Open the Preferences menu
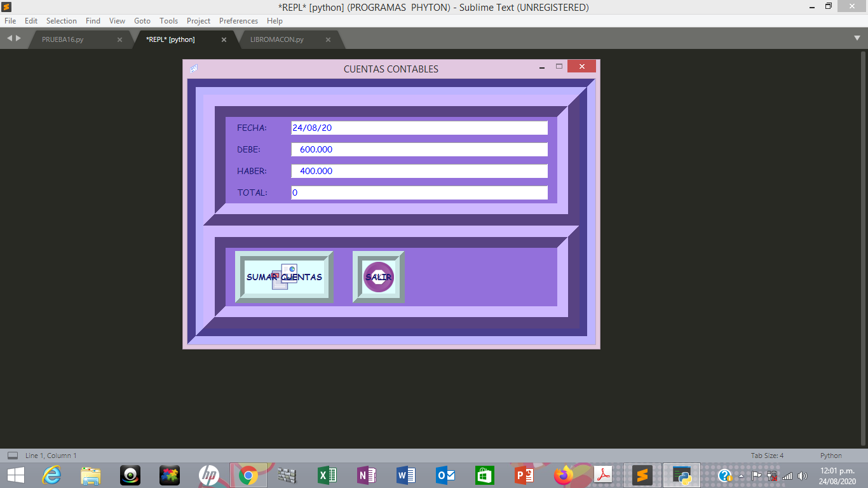Image resolution: width=868 pixels, height=488 pixels. (x=238, y=21)
